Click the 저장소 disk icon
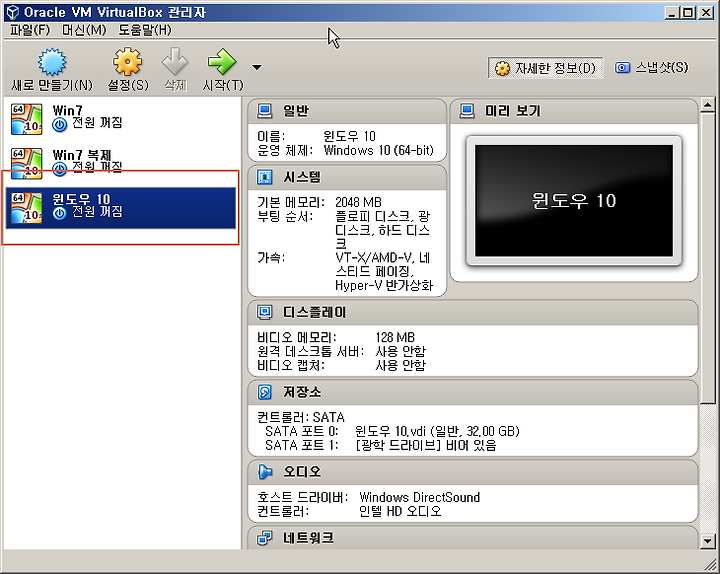 pos(264,392)
